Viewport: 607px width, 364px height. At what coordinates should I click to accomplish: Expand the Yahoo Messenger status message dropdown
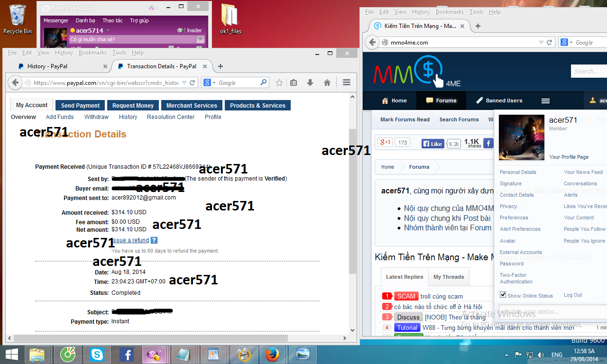point(201,39)
